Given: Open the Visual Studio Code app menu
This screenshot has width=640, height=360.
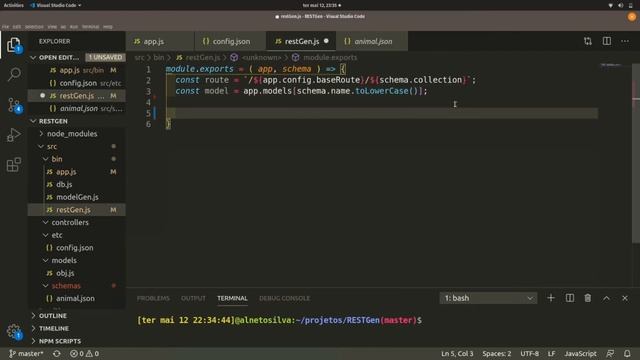Looking at the screenshot, I should (56, 5).
